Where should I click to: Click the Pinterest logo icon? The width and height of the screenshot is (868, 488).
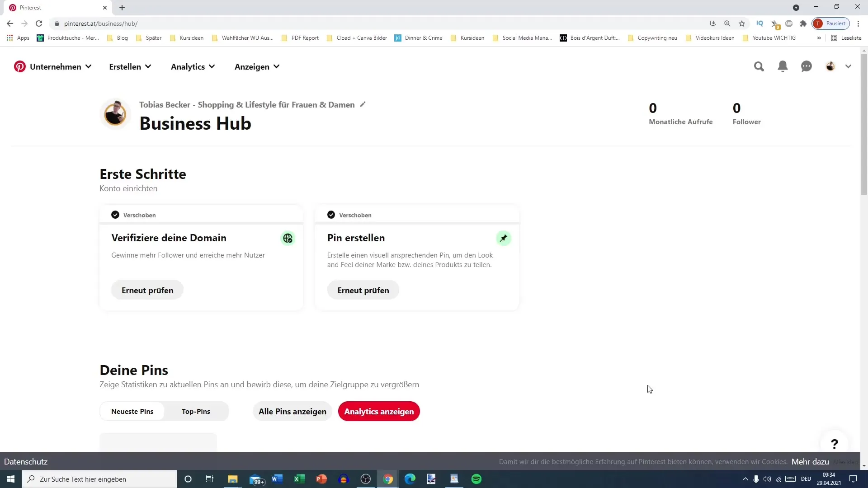(20, 67)
